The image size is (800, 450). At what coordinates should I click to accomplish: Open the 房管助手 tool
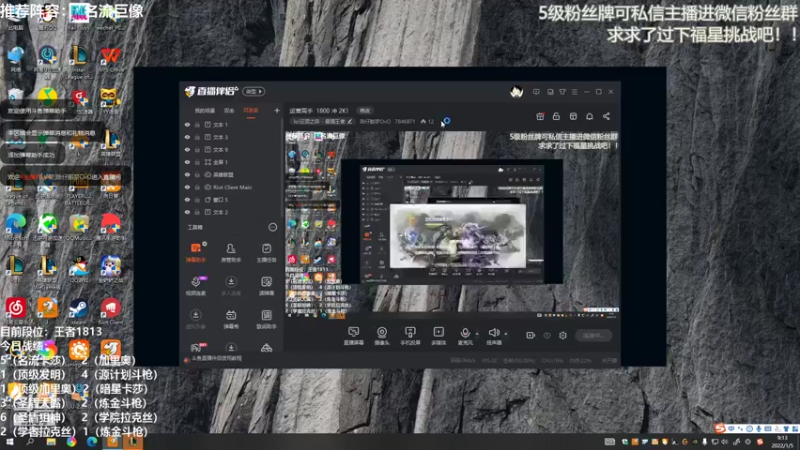231,253
